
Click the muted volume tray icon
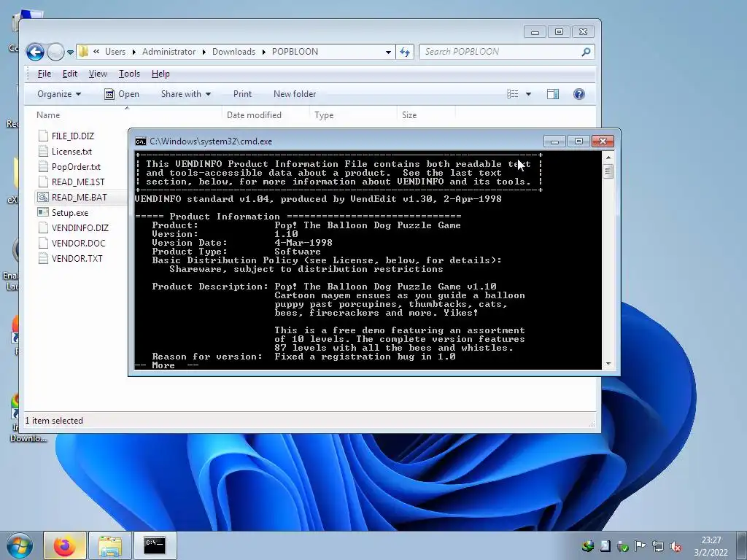676,546
